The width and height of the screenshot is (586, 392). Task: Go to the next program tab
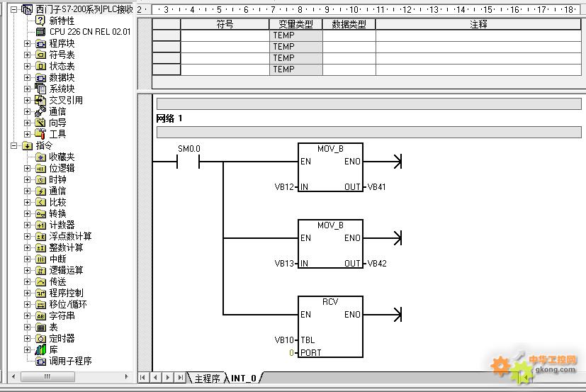[168, 377]
